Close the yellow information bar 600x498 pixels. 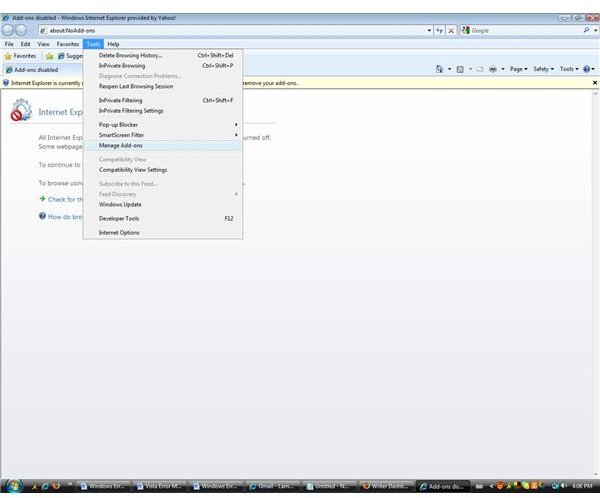pos(595,83)
